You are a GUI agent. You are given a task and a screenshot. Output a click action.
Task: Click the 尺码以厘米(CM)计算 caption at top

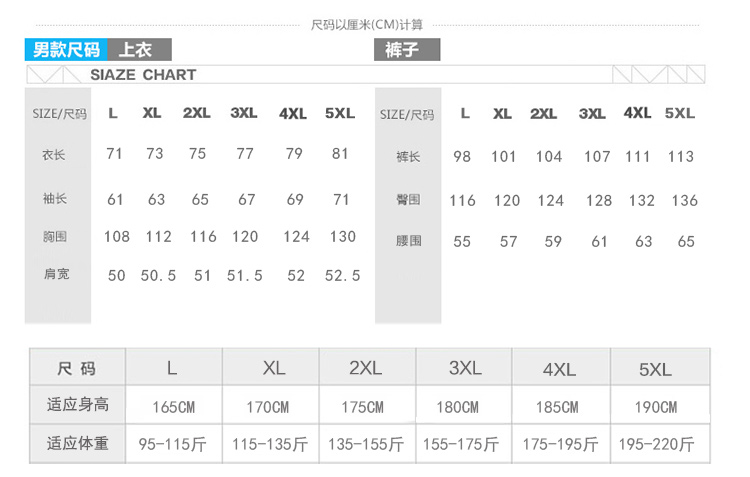pos(367,24)
